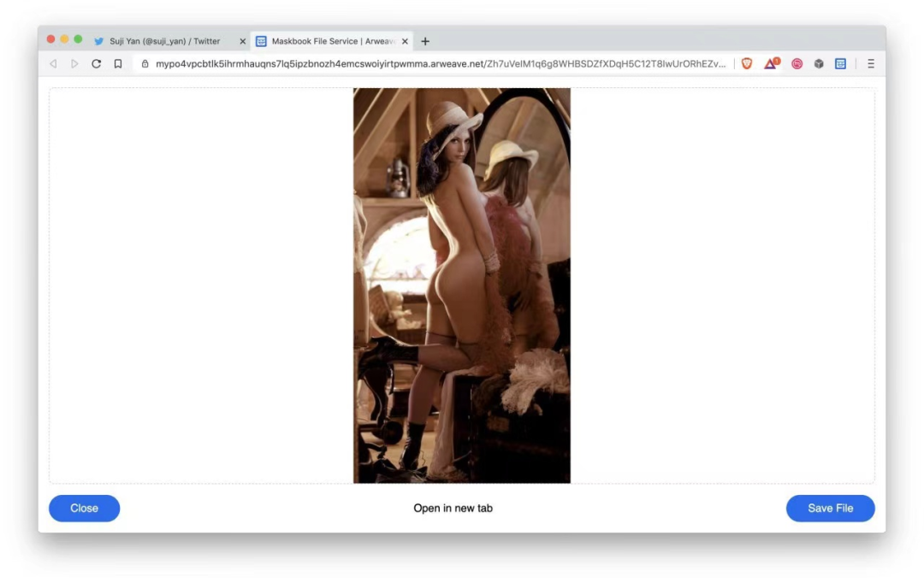Viewport: 924px width, 583px height.
Task: Close the Maskbook File Service tab
Action: coord(405,41)
